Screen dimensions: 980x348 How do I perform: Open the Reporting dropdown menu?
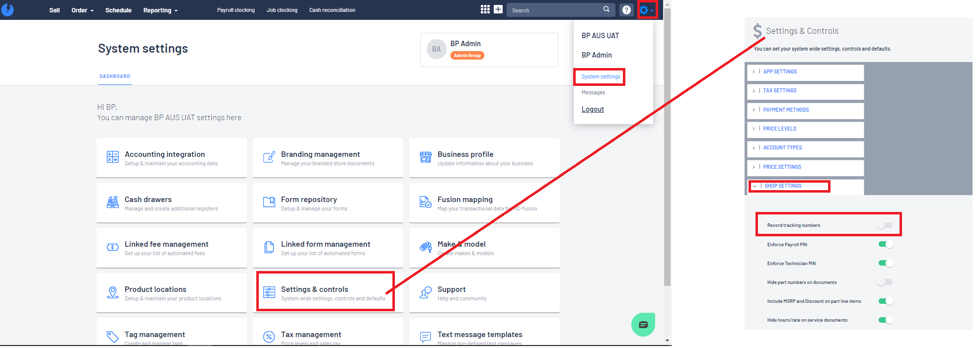[x=160, y=10]
